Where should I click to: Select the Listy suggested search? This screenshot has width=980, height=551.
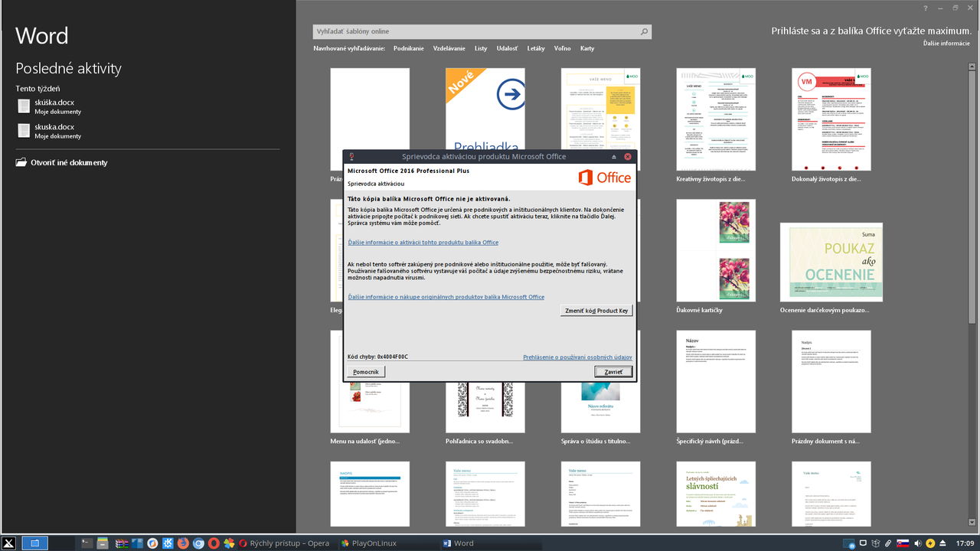[x=481, y=48]
